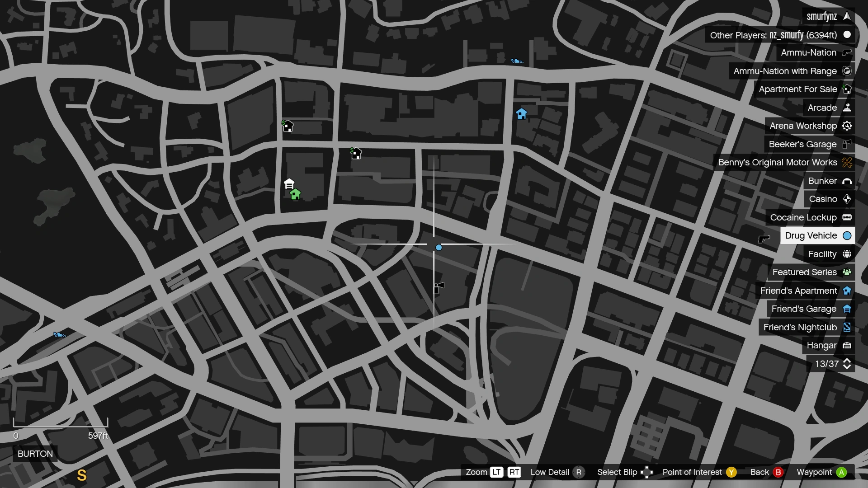Select the white garage blip on the map

[289, 184]
